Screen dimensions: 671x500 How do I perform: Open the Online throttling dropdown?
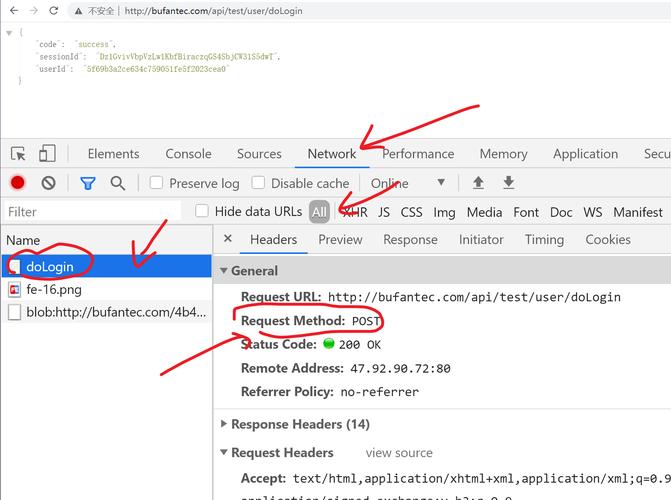(x=407, y=183)
